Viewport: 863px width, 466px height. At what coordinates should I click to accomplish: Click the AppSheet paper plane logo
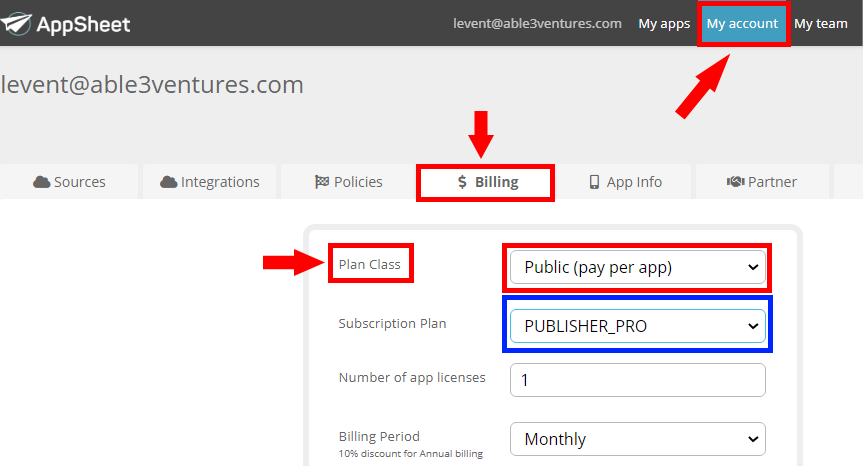pyautogui.click(x=15, y=24)
